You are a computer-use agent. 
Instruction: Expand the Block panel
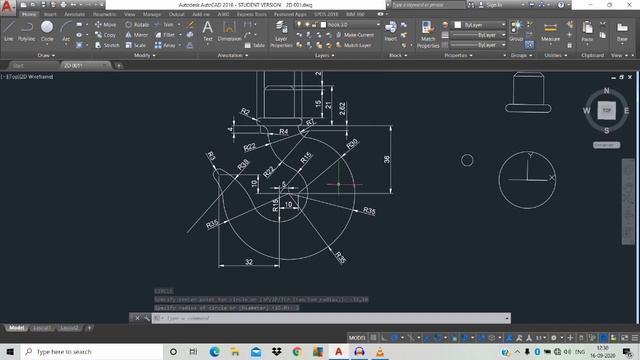tap(398, 55)
